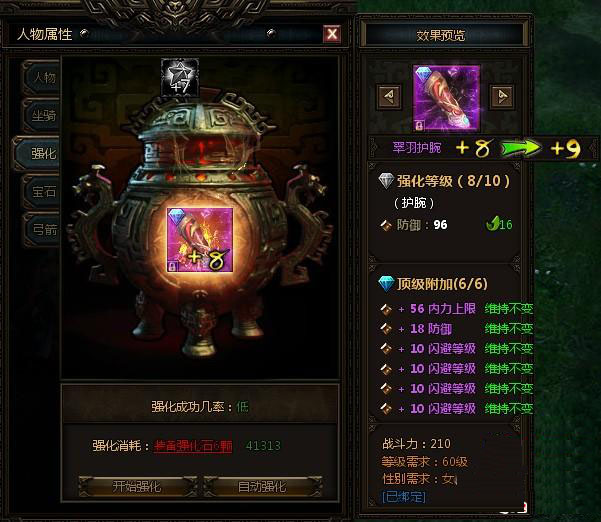Click the green upgrade arrow between +8 and +9
601x522 pixels.
click(521, 149)
